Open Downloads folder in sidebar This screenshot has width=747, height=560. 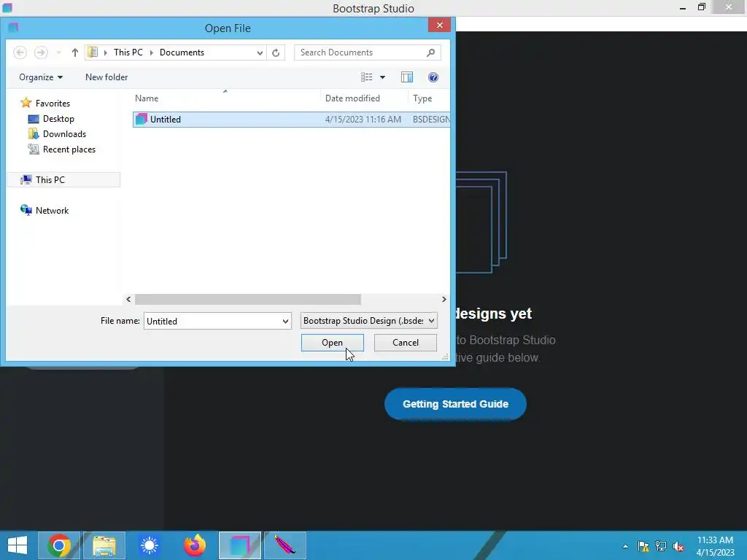[64, 134]
